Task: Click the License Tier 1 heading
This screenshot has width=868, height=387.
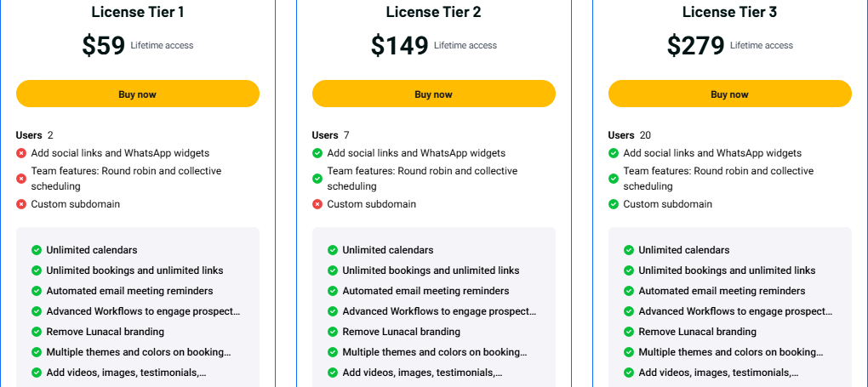Action: 137,12
